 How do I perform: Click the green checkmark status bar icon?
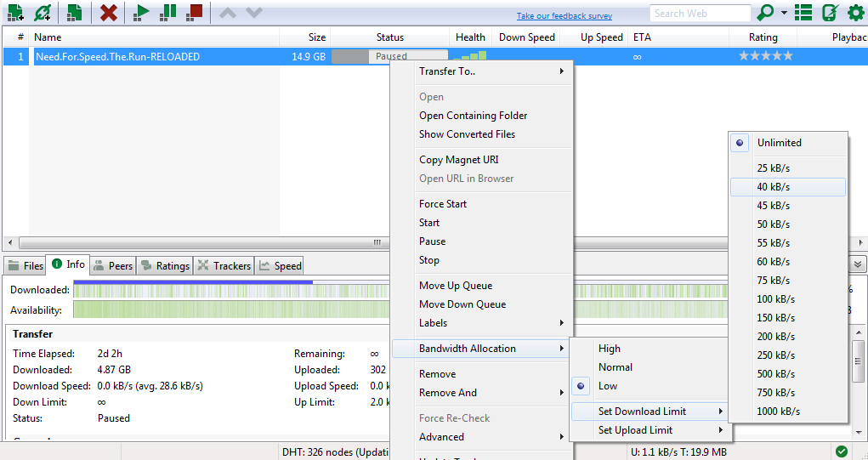click(x=842, y=451)
